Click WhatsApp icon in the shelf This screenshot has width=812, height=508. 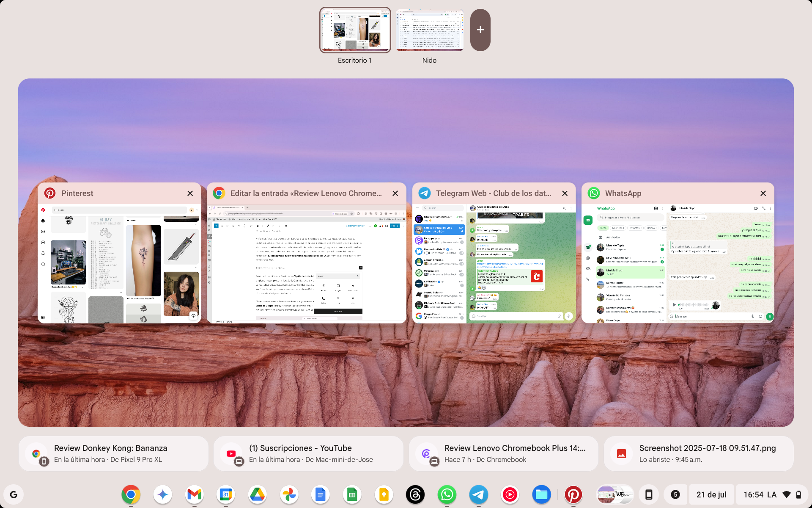click(447, 494)
